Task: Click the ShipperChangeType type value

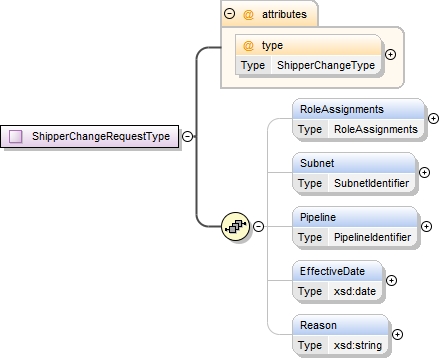Action: click(326, 65)
